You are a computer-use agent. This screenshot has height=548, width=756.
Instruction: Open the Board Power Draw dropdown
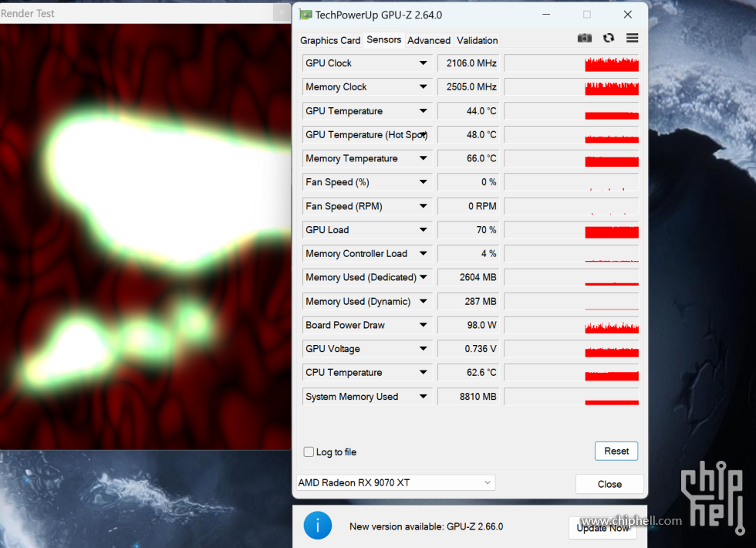pyautogui.click(x=423, y=325)
